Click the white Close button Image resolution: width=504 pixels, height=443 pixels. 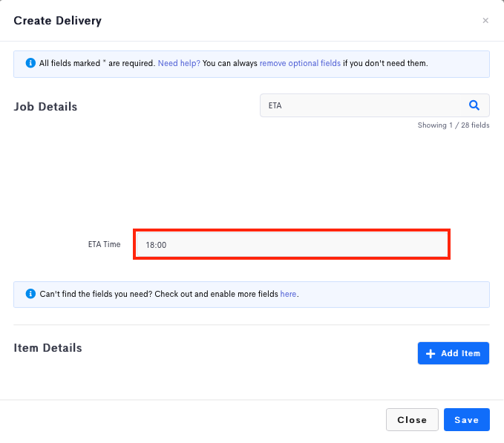point(412,419)
